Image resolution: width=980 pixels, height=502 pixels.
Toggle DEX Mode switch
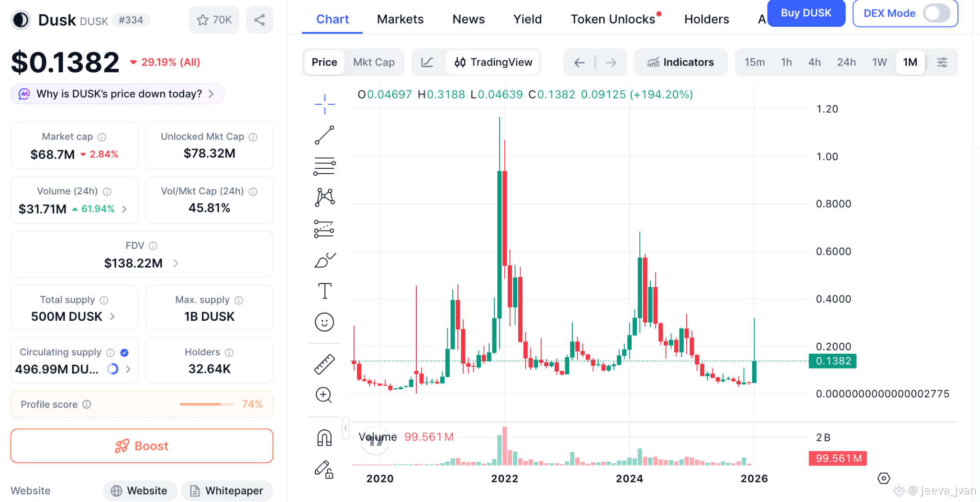[x=936, y=13]
